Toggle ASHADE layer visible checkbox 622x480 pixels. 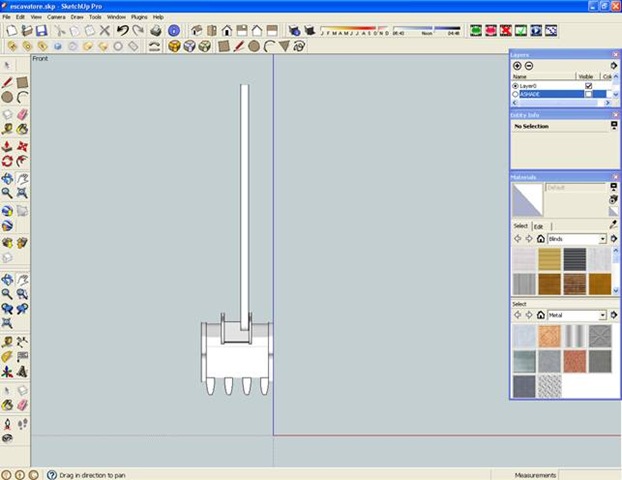tap(588, 94)
